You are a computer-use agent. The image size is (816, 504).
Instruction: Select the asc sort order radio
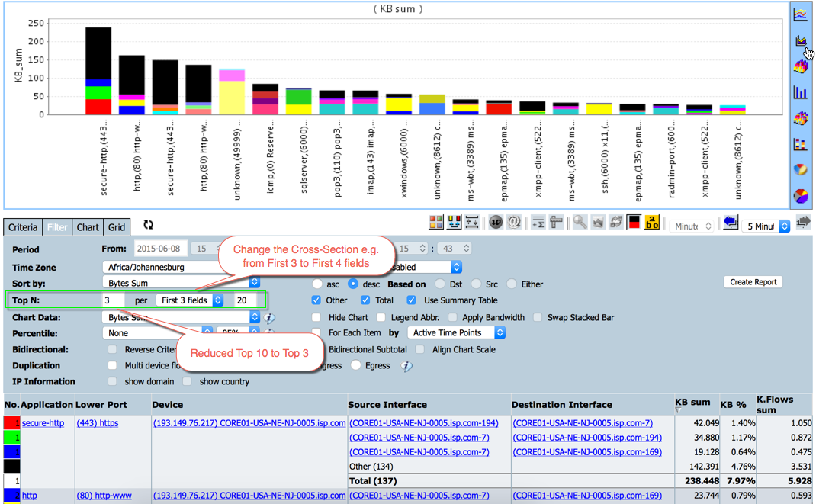click(x=317, y=284)
